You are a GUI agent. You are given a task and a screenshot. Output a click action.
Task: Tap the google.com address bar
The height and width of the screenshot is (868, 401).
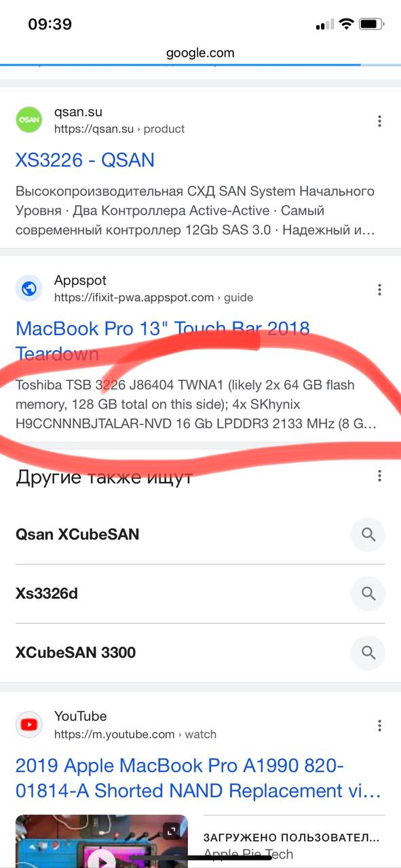[200, 53]
